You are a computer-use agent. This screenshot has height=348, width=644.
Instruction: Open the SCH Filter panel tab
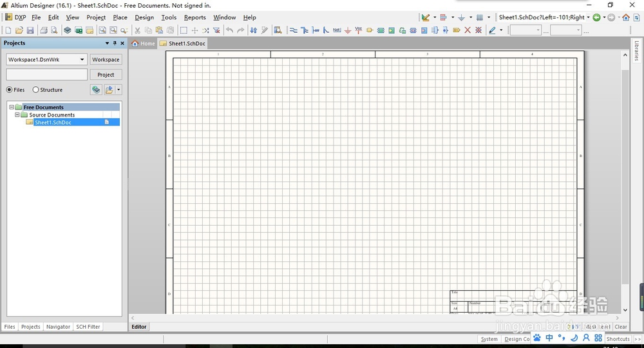click(88, 327)
